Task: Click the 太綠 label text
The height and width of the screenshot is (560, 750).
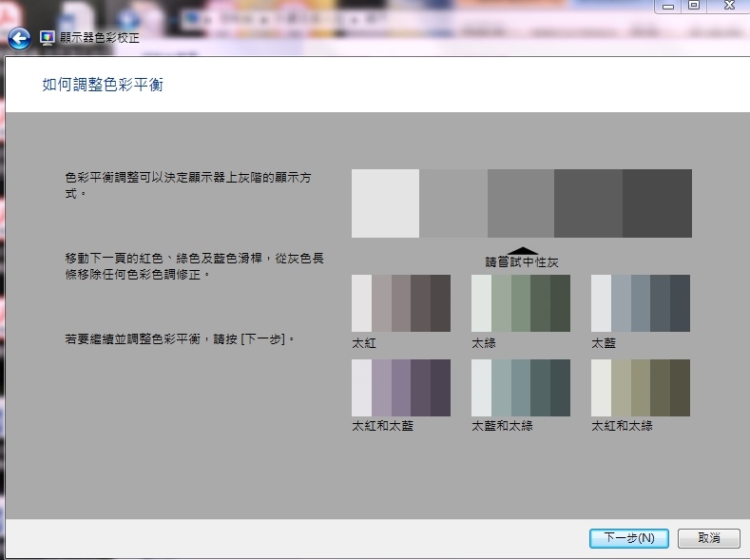Action: 484,343
